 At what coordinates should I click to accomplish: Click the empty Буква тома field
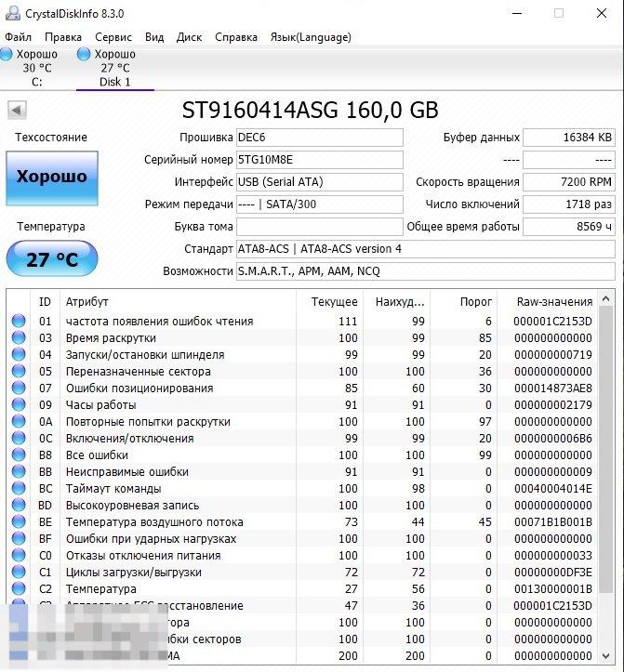pos(320,226)
